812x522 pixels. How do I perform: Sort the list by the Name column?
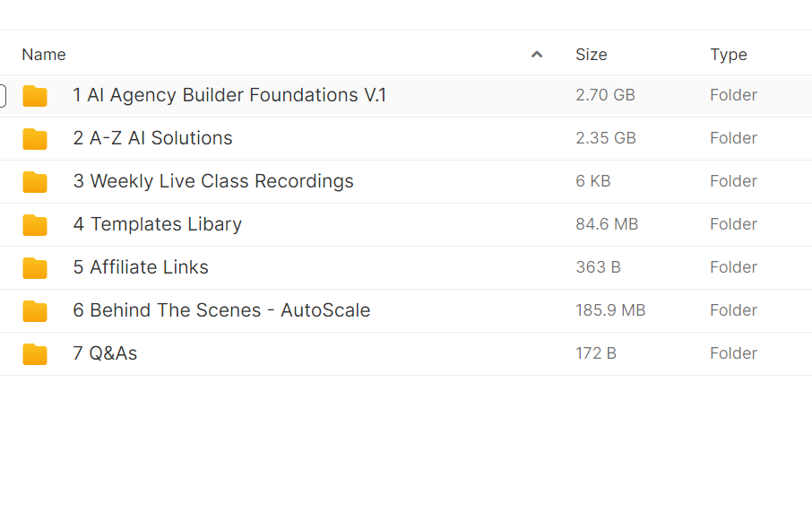[x=44, y=55]
